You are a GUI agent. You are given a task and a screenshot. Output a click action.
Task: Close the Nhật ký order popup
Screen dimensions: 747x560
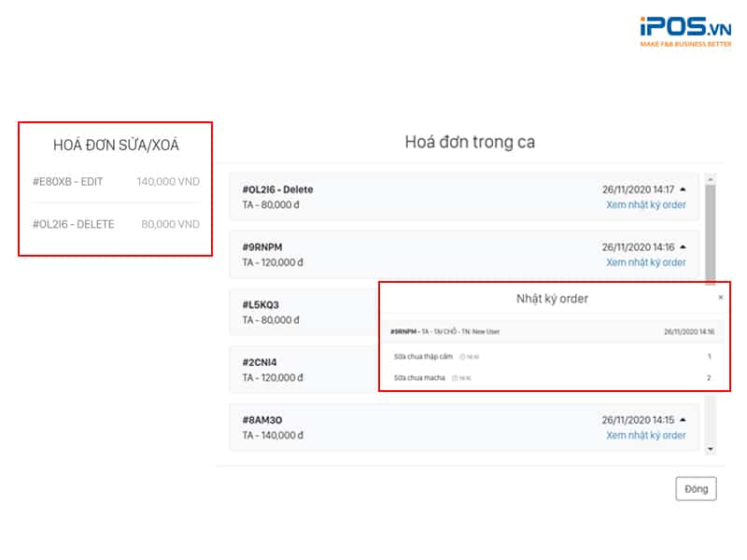point(720,298)
